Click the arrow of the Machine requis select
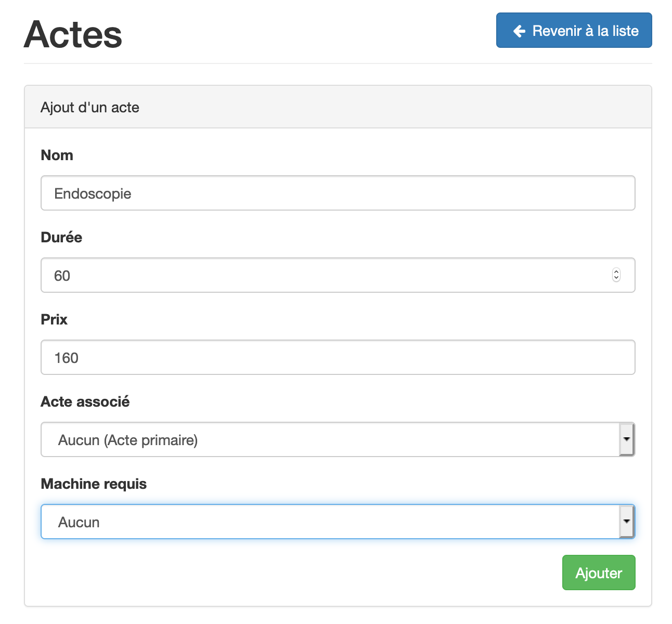 click(627, 522)
